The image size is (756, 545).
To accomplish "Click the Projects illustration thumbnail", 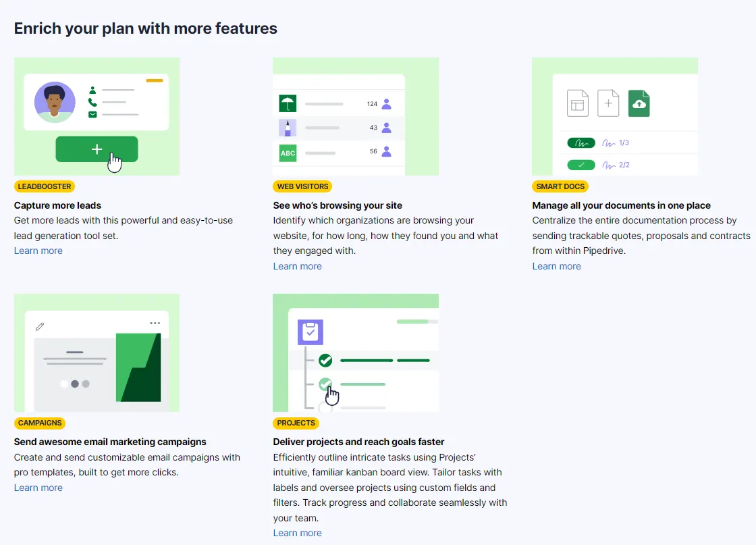I will [356, 353].
